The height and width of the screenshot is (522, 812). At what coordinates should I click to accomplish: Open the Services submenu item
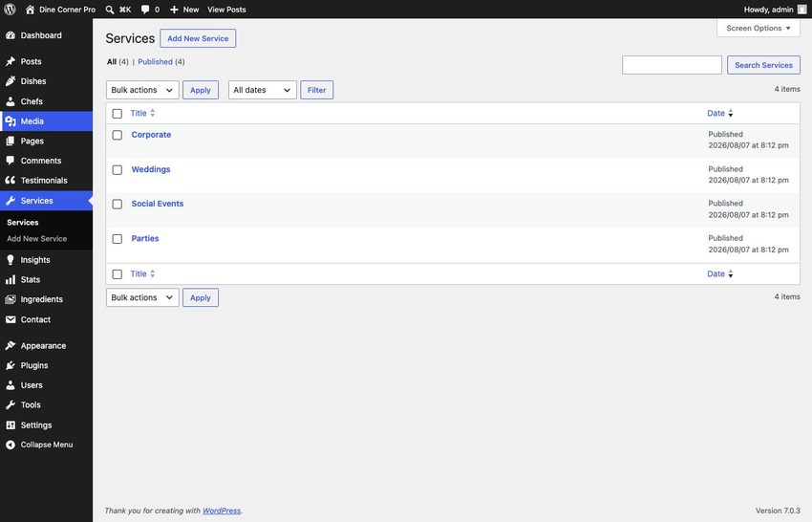coord(23,222)
